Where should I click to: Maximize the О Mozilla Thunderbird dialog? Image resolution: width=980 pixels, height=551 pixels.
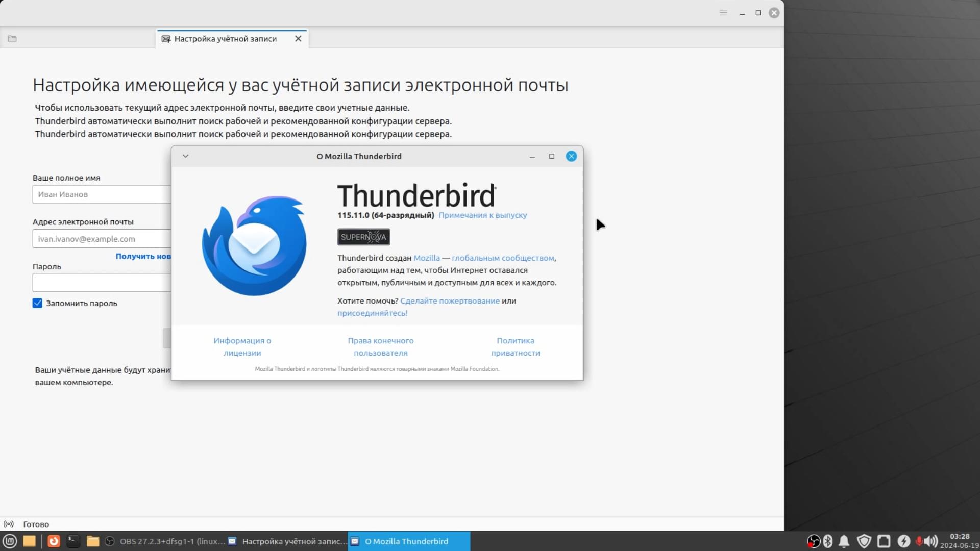(x=552, y=156)
